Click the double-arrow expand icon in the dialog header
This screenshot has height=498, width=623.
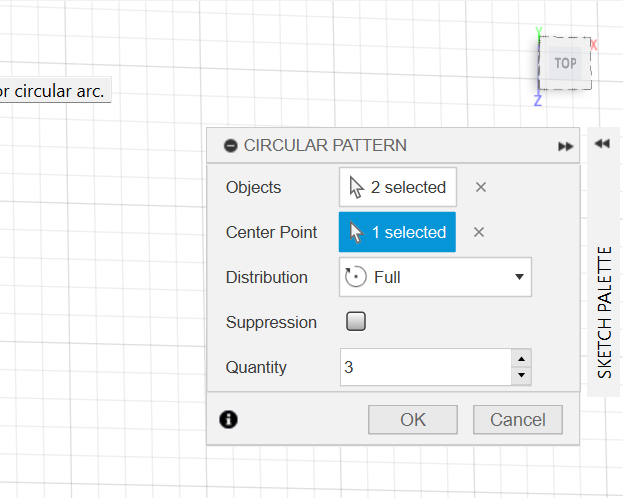[566, 146]
